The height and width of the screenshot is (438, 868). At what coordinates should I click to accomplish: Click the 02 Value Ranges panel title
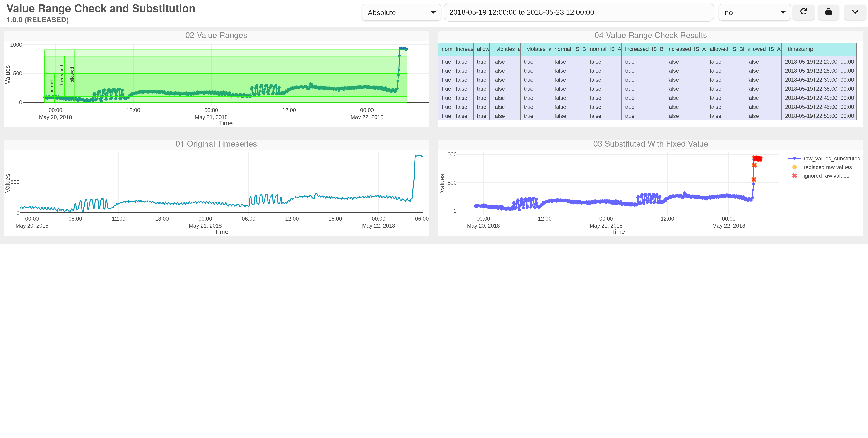216,35
